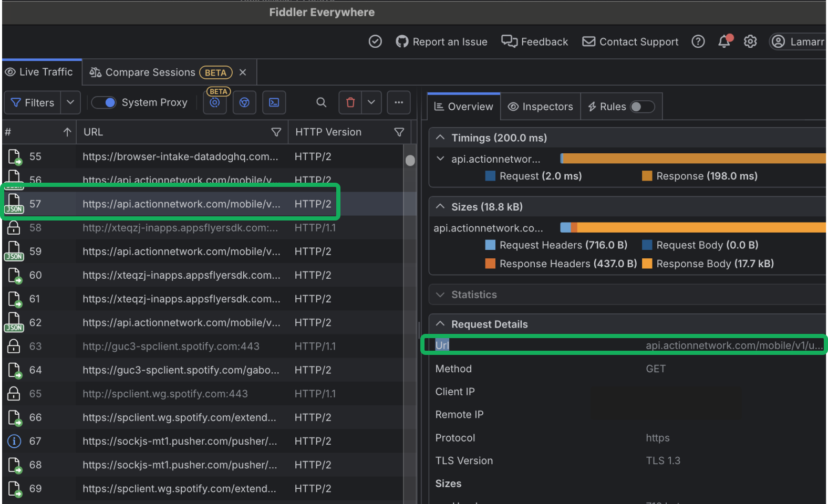
Task: Select session 66 spclient.wg.spotify.com extend row
Action: [203, 417]
